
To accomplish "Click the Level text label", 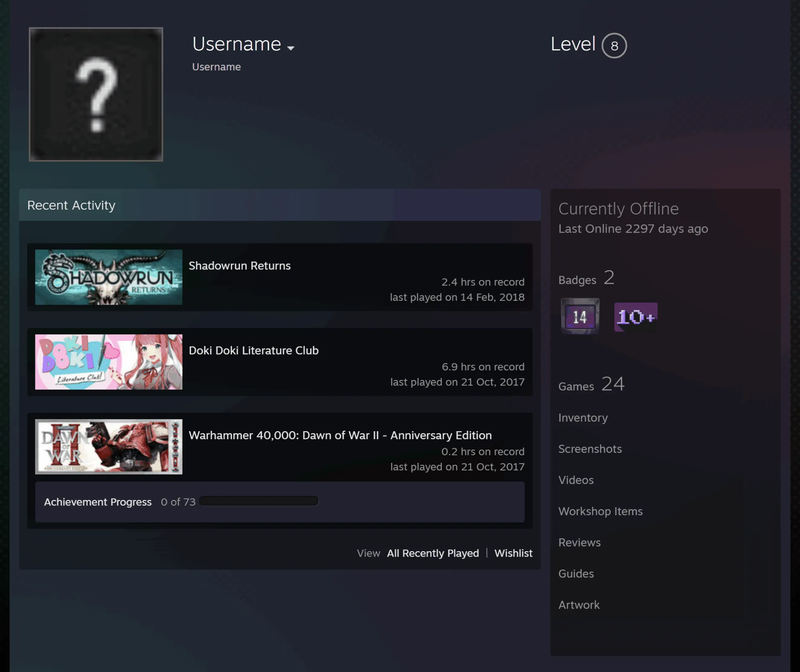I will click(573, 44).
